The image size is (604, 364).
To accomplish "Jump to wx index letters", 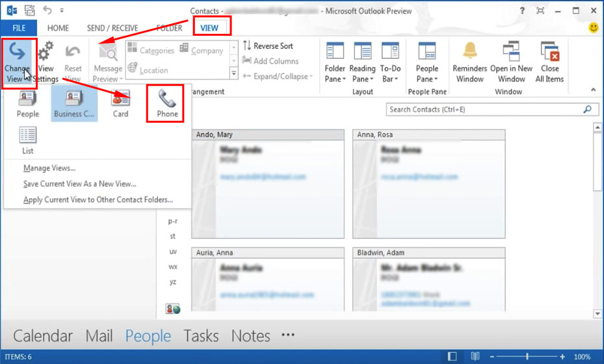I will 172,266.
